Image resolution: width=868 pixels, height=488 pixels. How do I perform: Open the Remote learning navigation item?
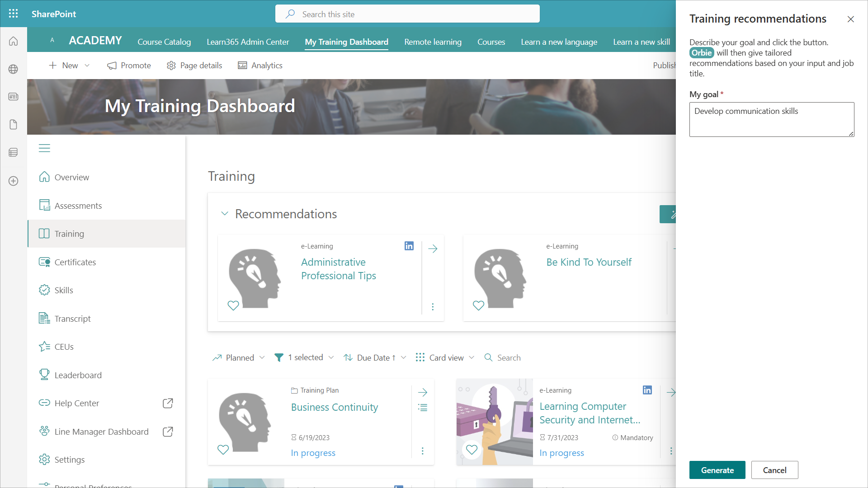(x=433, y=42)
